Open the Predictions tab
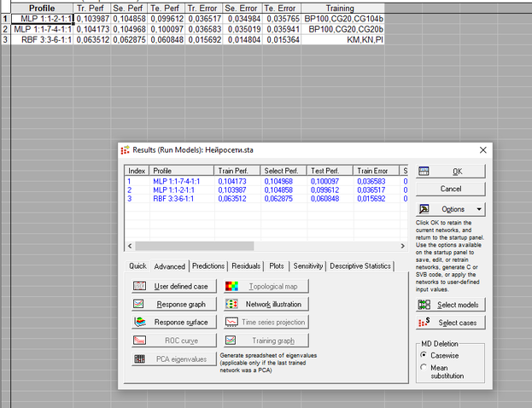This screenshot has width=532, height=408. [x=209, y=266]
